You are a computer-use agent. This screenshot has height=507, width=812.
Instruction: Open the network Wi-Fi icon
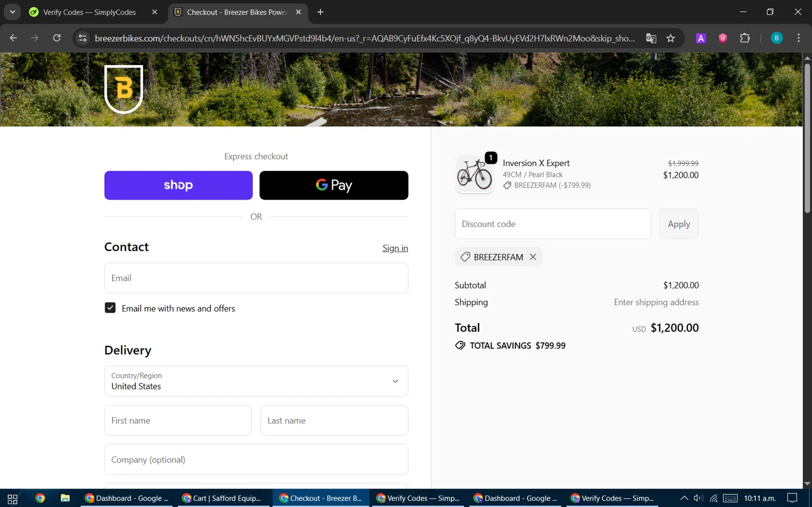[714, 498]
